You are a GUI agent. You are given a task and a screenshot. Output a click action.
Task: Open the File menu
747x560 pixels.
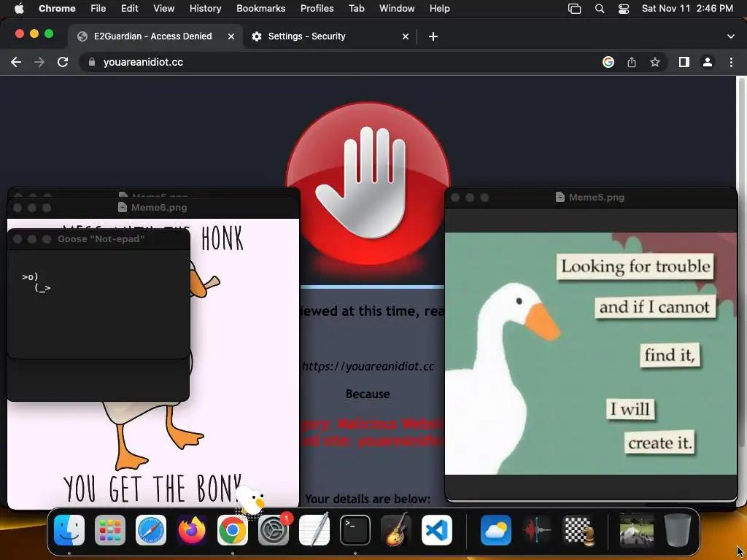pos(98,9)
